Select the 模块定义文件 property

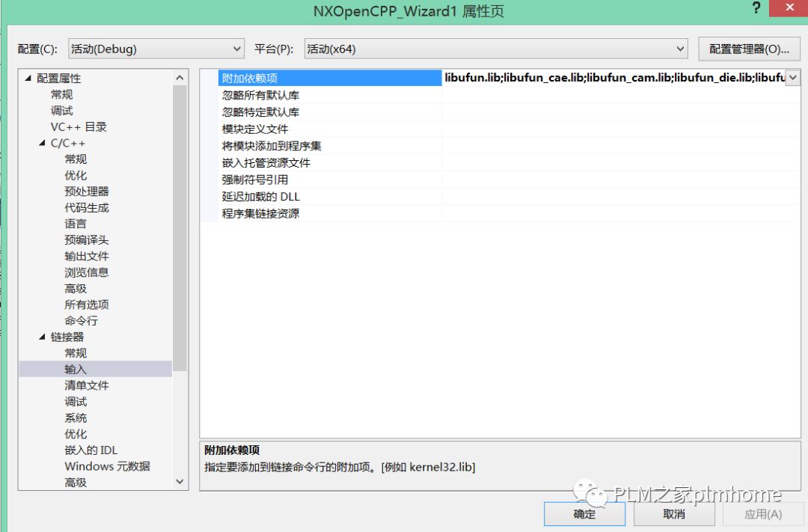tap(254, 129)
